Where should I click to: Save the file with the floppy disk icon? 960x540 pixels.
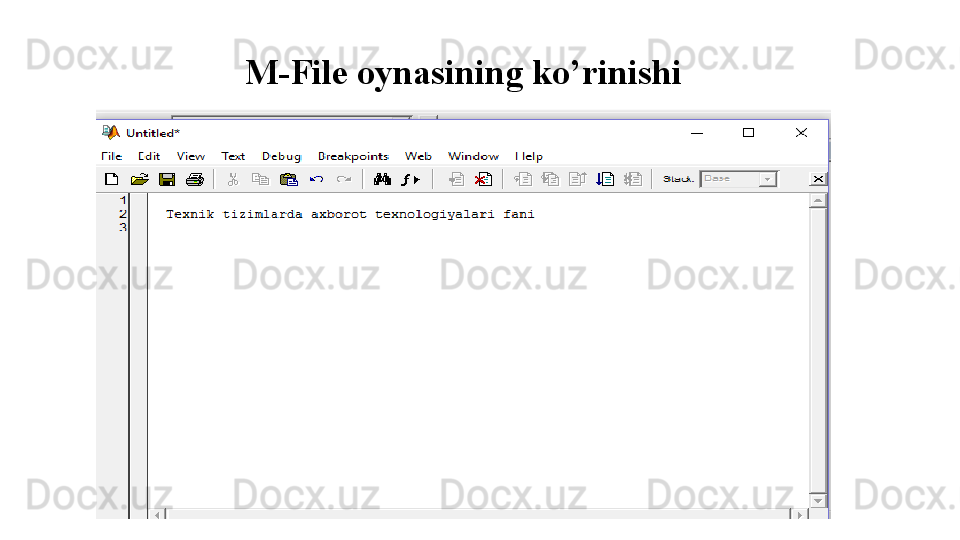pyautogui.click(x=167, y=179)
